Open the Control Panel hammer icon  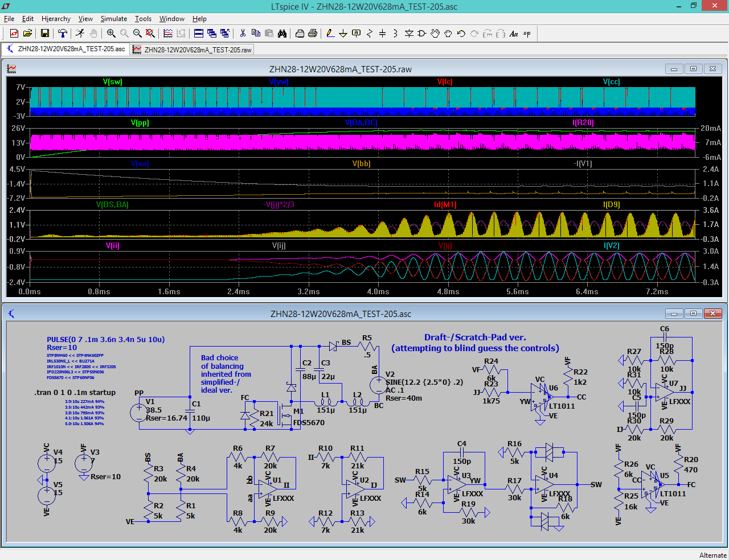tap(63, 34)
